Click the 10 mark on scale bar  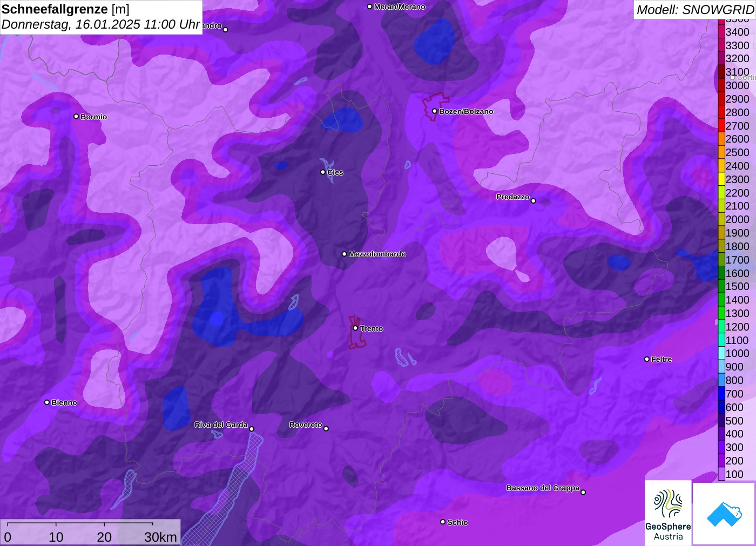56,537
